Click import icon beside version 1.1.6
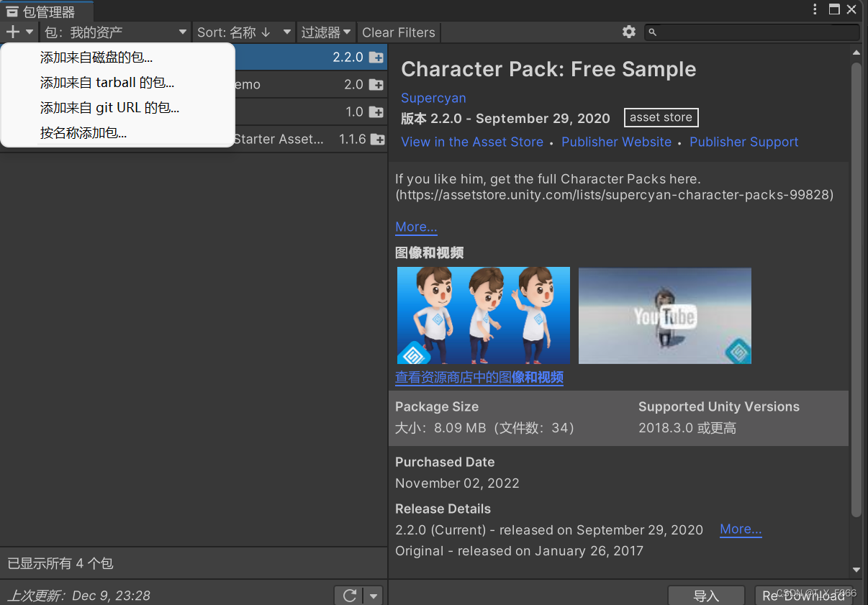The image size is (868, 605). coord(377,140)
